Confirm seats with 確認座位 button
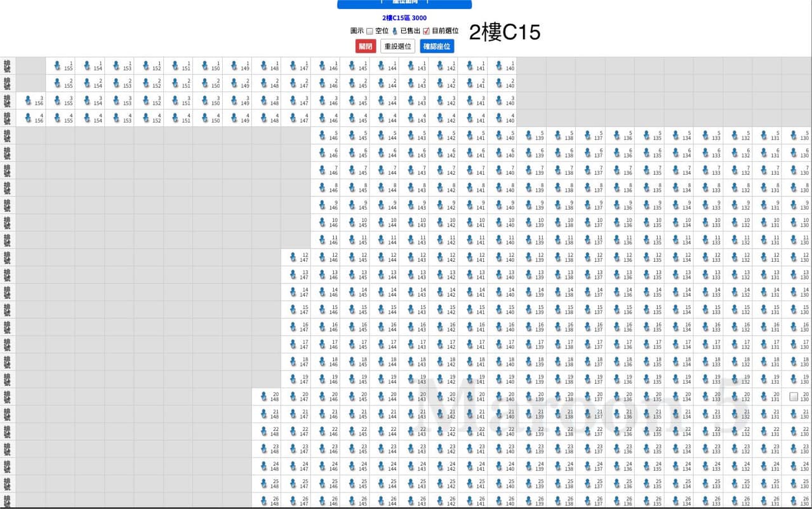Image resolution: width=812 pixels, height=509 pixels. coord(437,46)
